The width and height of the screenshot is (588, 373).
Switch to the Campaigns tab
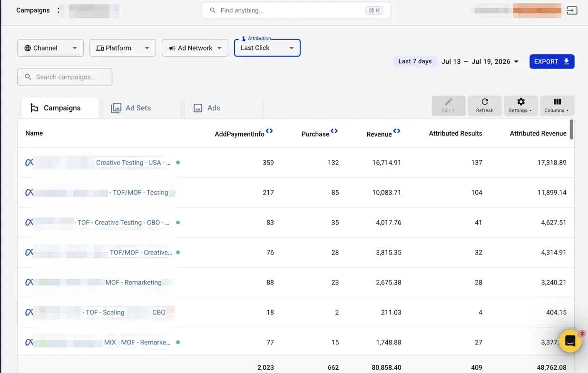click(60, 108)
